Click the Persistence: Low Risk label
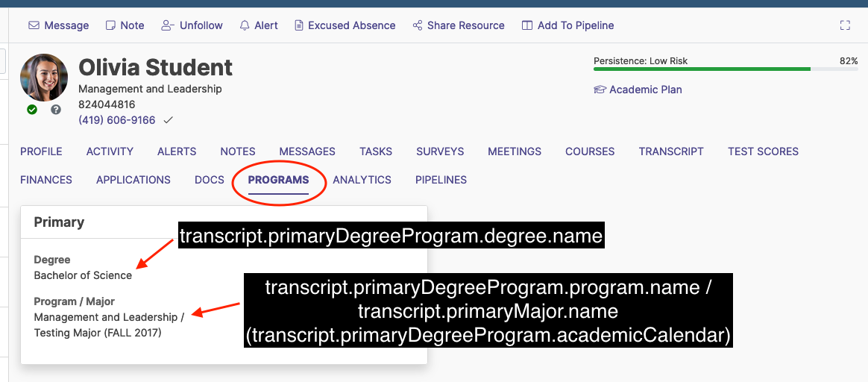This screenshot has width=868, height=382. 641,61
